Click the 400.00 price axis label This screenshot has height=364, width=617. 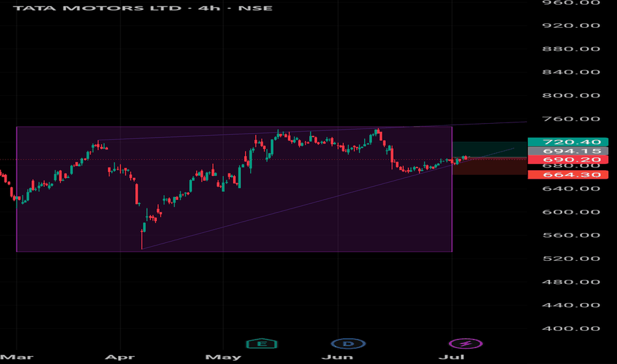(x=571, y=328)
